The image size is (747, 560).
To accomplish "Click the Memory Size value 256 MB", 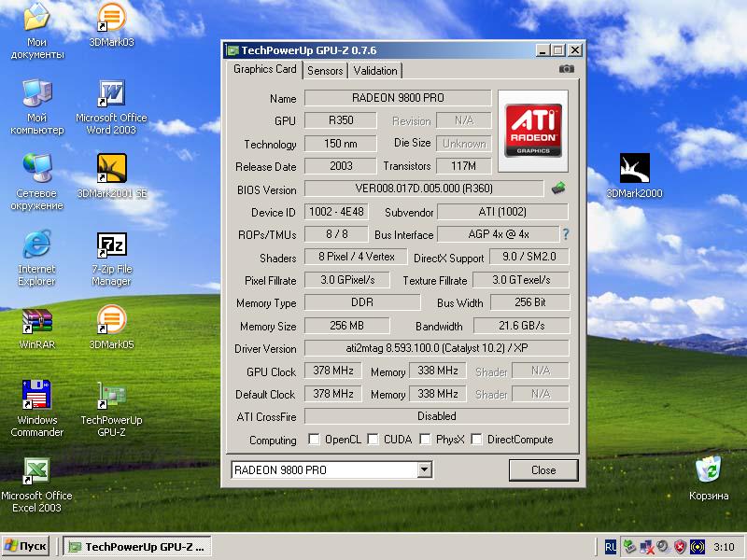I will pos(347,325).
